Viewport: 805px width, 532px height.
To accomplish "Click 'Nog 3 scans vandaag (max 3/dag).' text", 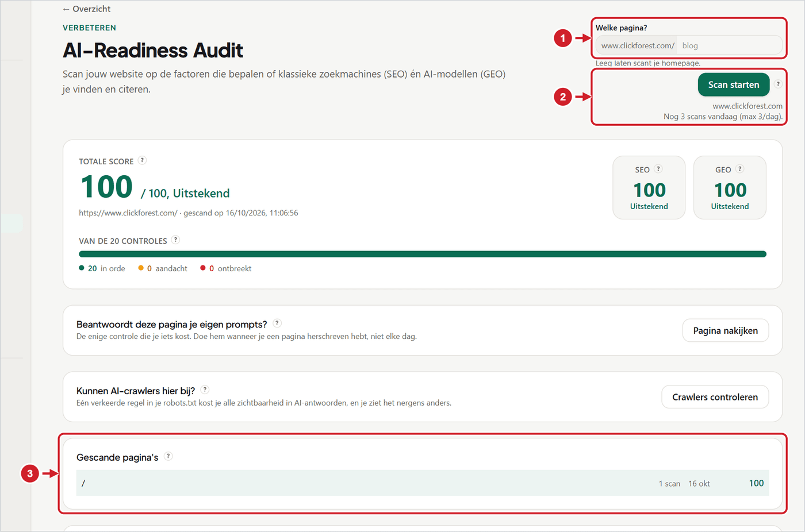I will click(x=723, y=117).
